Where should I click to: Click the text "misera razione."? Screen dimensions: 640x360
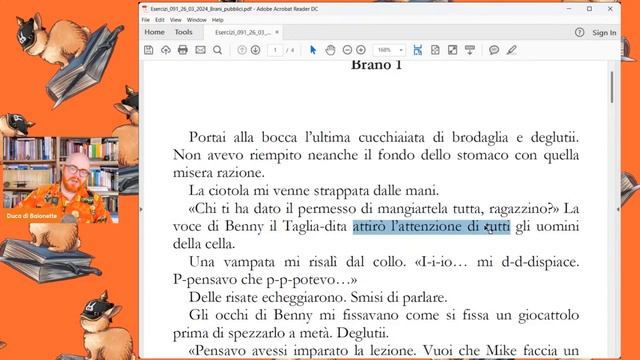tap(219, 173)
